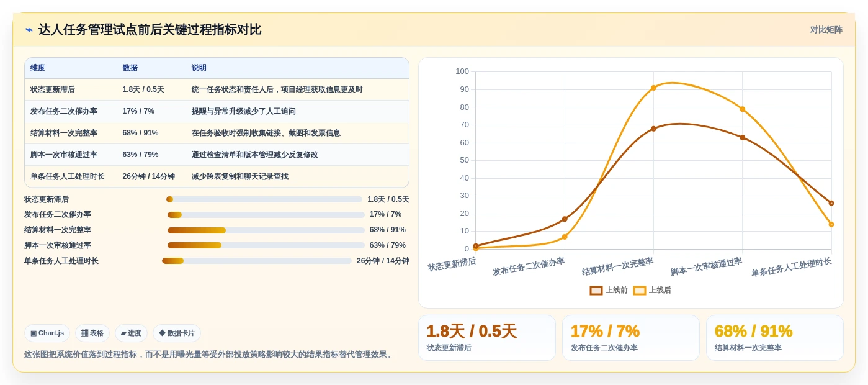Click 上线后 data point at 脚本一次审核通过率
The image size is (868, 385).
(742, 109)
